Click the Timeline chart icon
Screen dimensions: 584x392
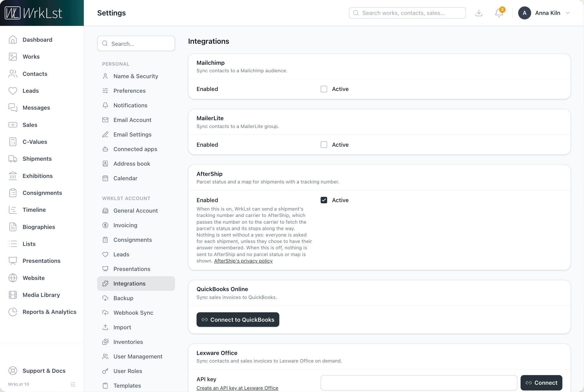(13, 210)
